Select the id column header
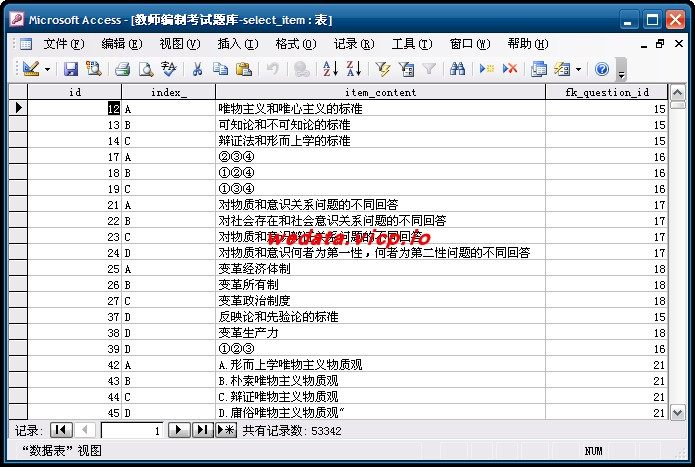 pyautogui.click(x=74, y=92)
